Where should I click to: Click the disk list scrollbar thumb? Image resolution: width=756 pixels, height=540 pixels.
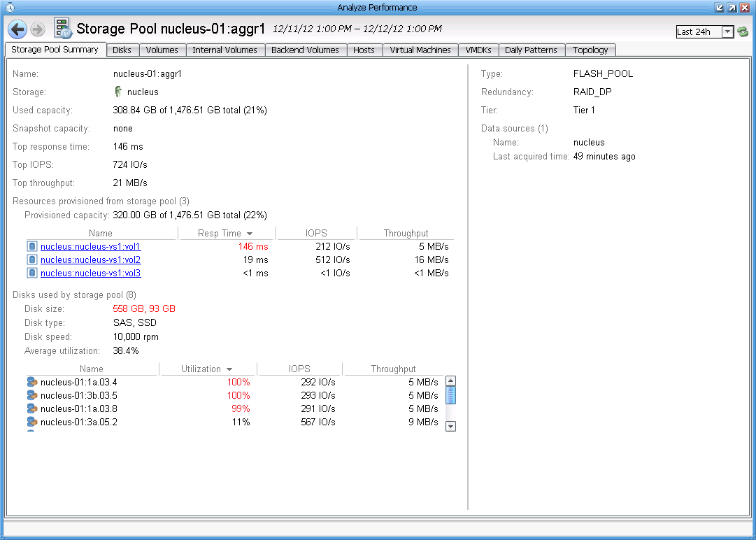[x=451, y=395]
